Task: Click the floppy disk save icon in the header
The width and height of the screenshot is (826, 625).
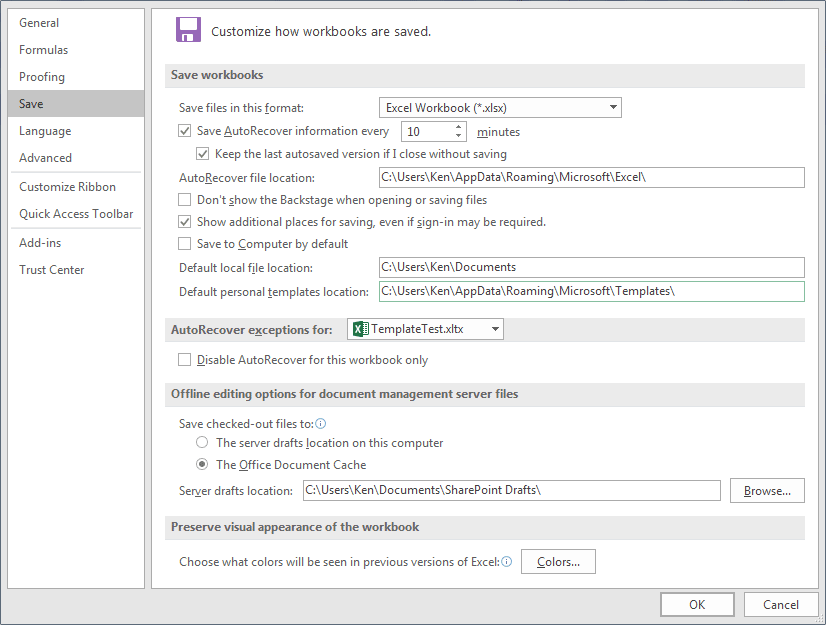Action: (188, 30)
